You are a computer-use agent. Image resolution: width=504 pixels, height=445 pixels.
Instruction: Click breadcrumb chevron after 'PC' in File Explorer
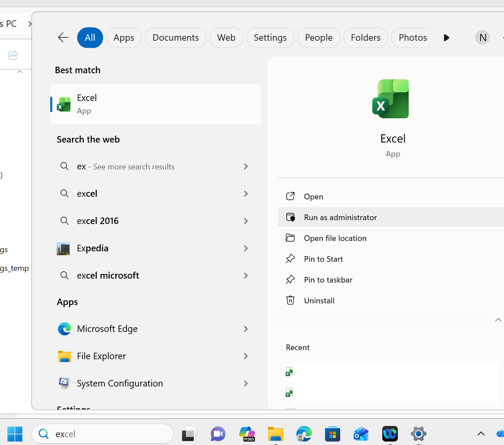pos(29,24)
